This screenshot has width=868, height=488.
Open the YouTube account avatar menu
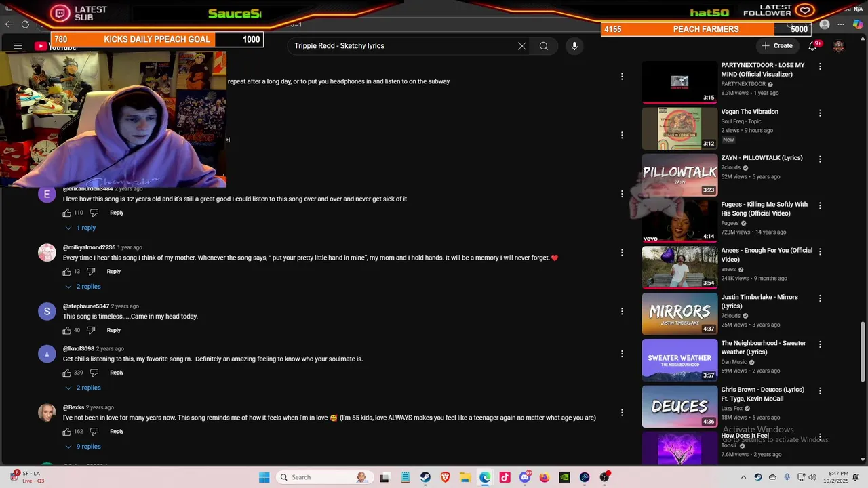pyautogui.click(x=839, y=46)
